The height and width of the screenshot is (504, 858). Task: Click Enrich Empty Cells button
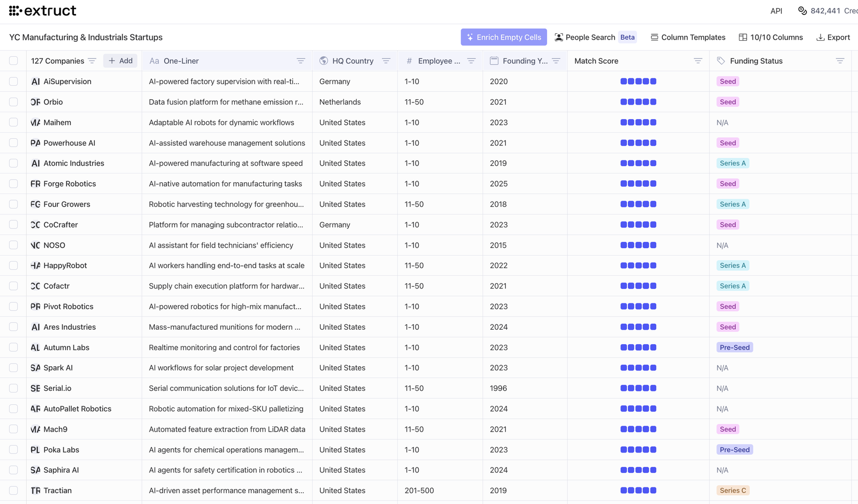[x=504, y=38]
